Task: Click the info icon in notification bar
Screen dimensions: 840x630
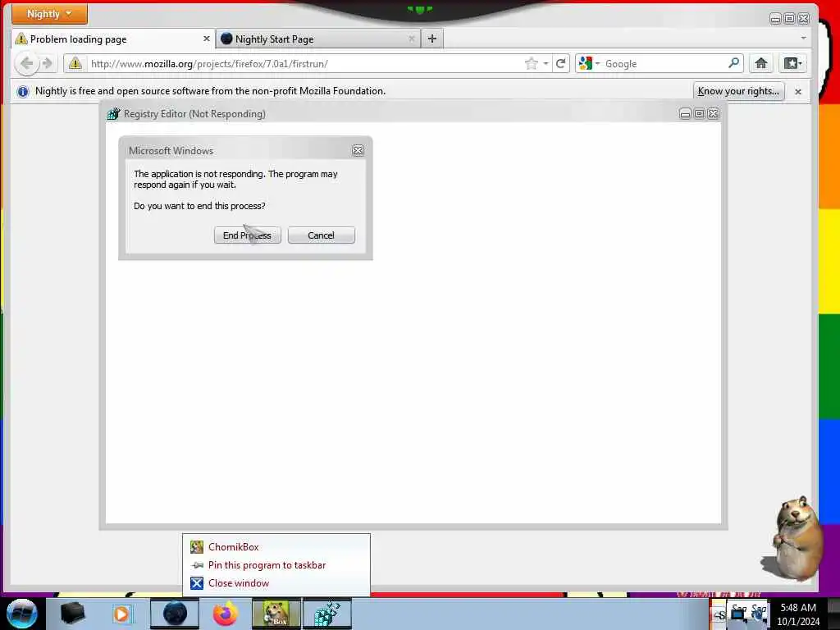Action: tap(23, 91)
